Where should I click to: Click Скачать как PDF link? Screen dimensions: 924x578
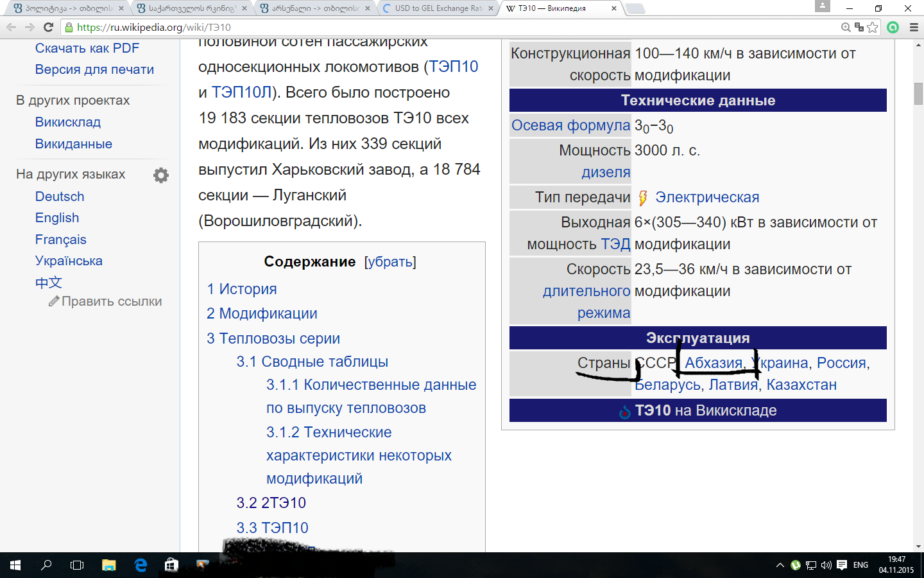(x=87, y=48)
